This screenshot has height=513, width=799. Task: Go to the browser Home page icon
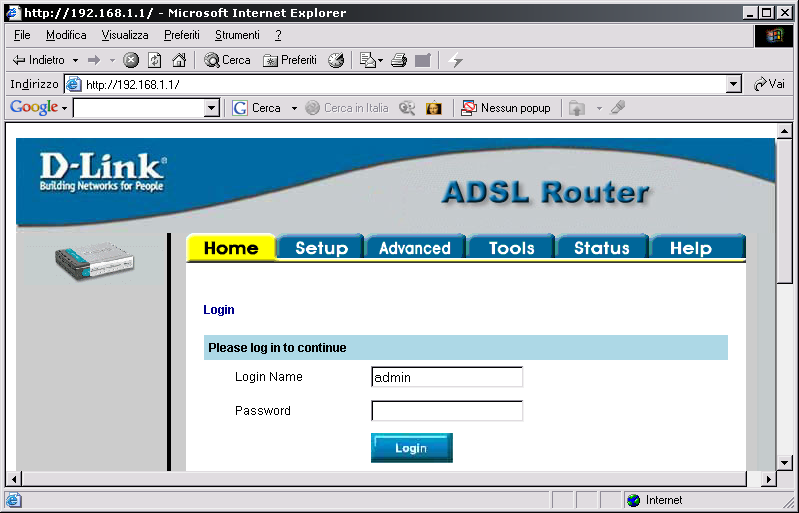click(179, 60)
